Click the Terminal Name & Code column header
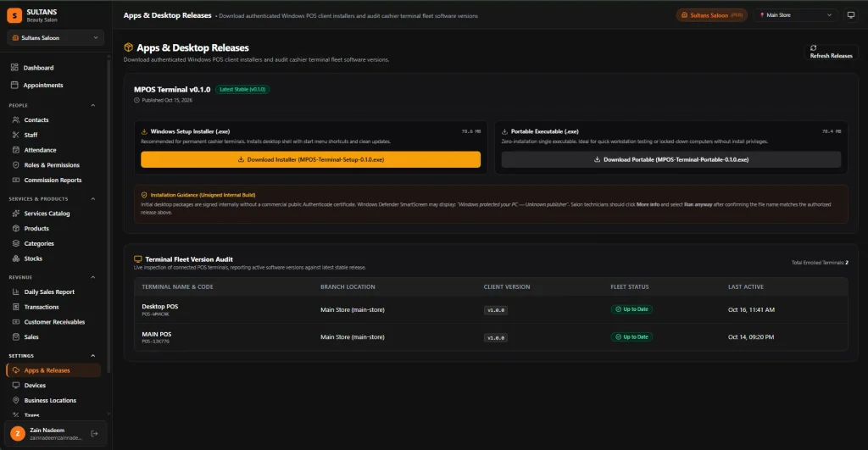Screen dimensions: 868x450 (177, 286)
